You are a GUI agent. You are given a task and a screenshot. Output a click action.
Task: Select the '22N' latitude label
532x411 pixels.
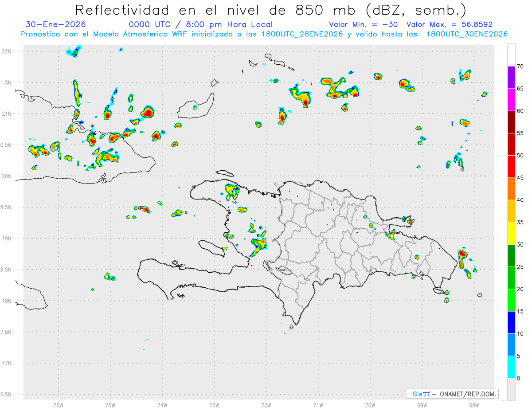click(x=7, y=51)
